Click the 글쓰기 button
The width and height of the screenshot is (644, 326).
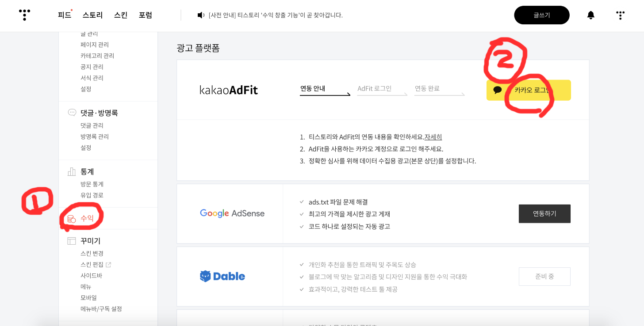point(542,15)
